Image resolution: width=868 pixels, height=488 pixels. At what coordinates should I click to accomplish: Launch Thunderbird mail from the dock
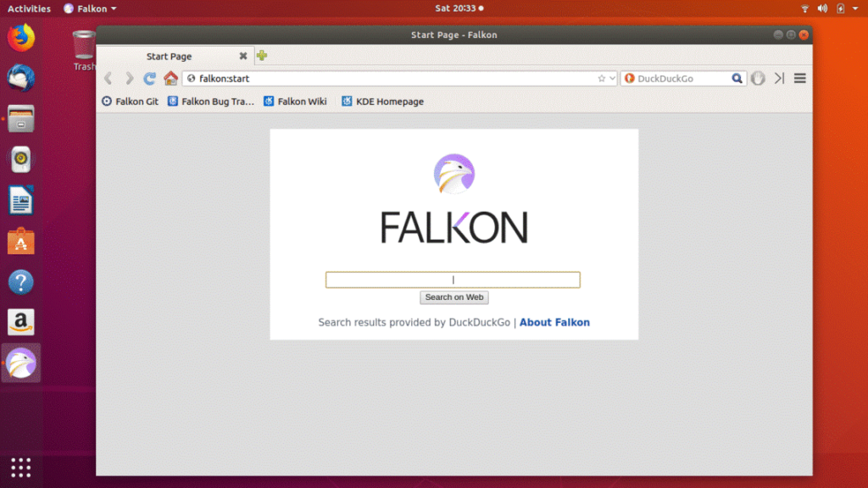(x=21, y=78)
